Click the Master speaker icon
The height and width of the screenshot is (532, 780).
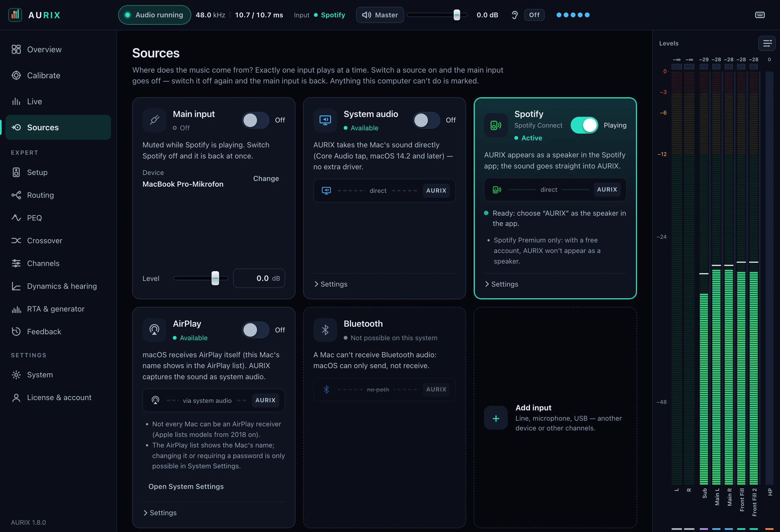click(366, 15)
